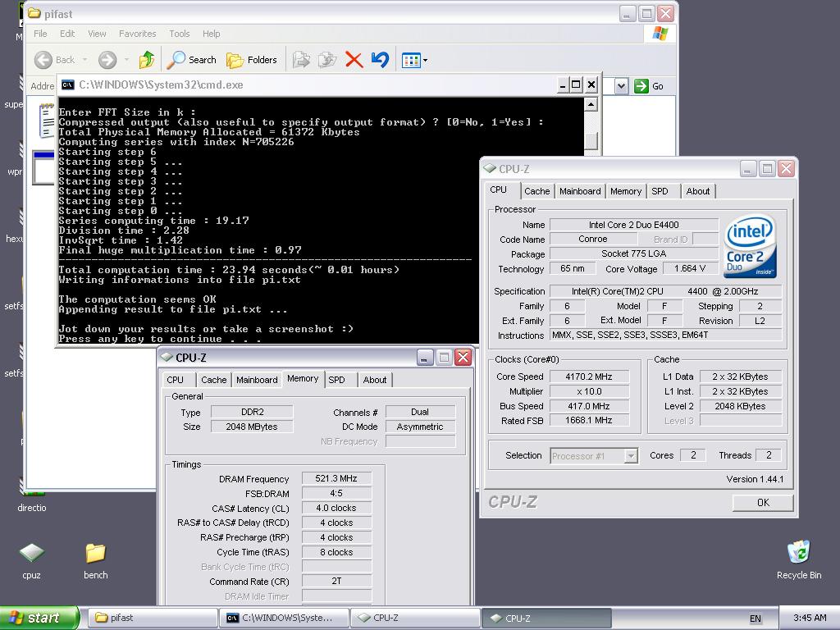Open the Help menu in pifast window
840x630 pixels.
pos(211,34)
